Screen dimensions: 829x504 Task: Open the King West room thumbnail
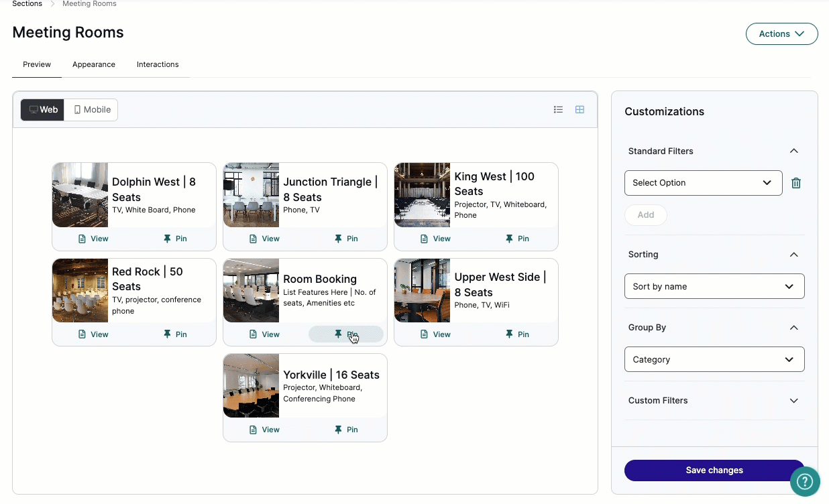422,195
